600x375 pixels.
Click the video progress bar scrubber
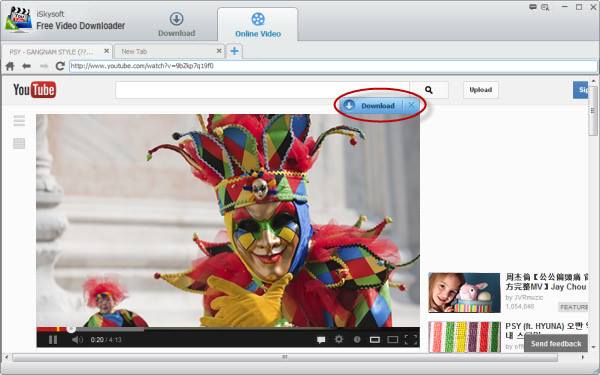coord(71,329)
